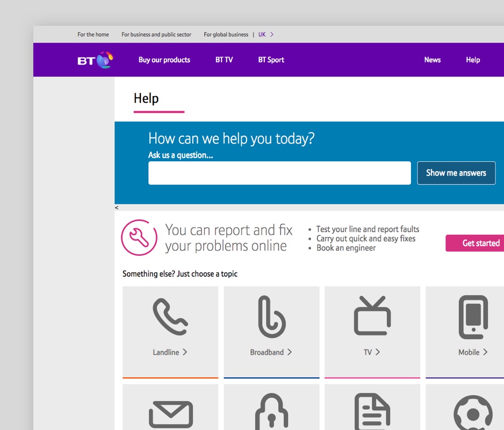504x430 pixels.
Task: Follow the For business and public sector link
Action: (x=156, y=34)
